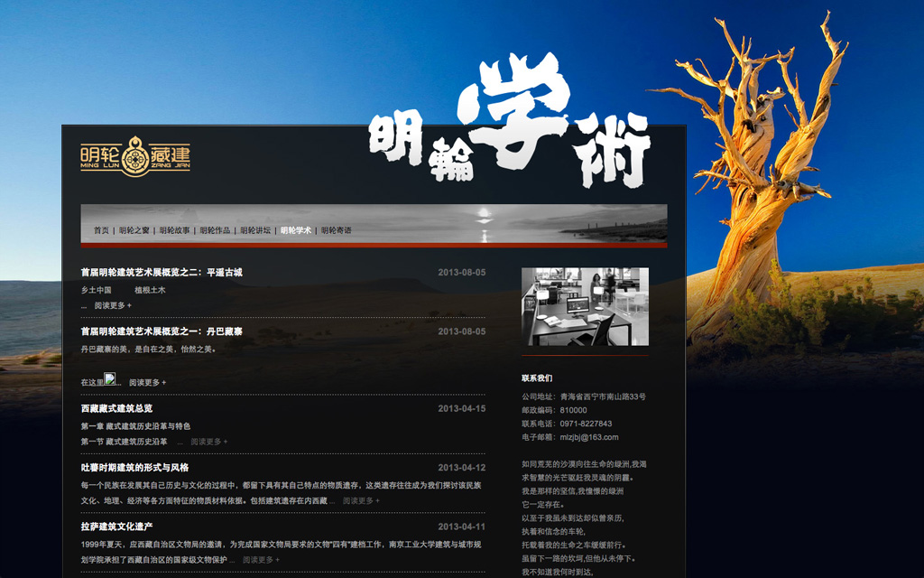This screenshot has height=578, width=924.
Task: Click the 明轮藏建 logo
Action: click(135, 155)
